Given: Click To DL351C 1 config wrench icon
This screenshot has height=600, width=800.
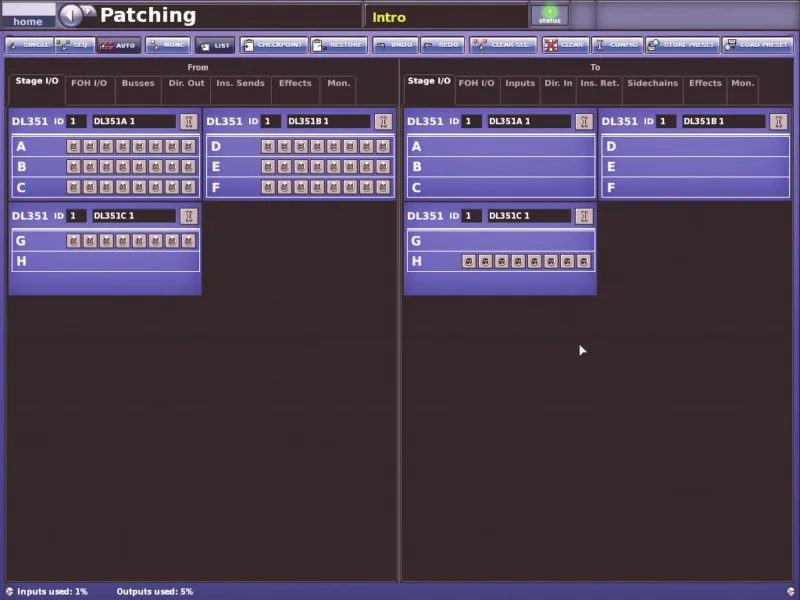Looking at the screenshot, I should 584,216.
